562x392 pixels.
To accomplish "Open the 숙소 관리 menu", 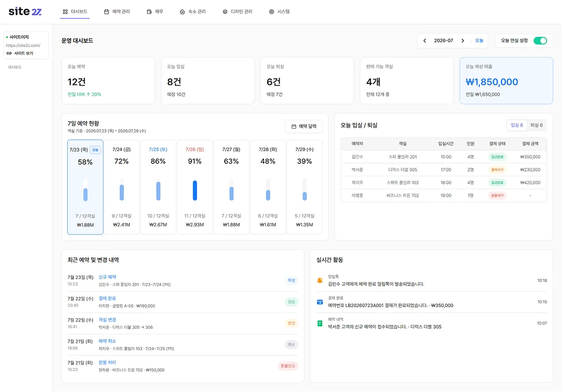I will click(x=193, y=12).
